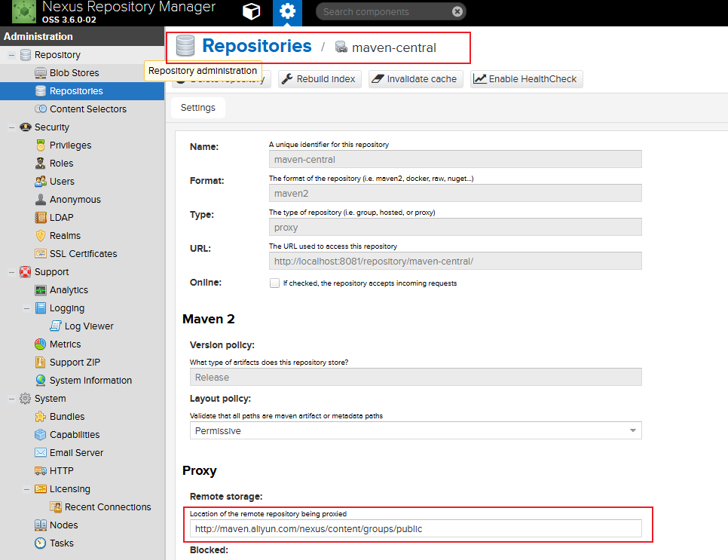Click the Nexus logo icon

24,11
